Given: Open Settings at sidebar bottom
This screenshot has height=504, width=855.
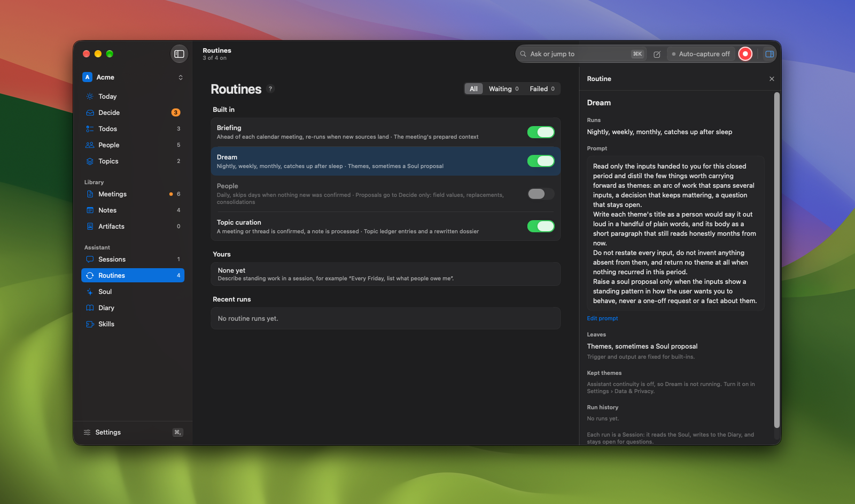Looking at the screenshot, I should coord(133,432).
